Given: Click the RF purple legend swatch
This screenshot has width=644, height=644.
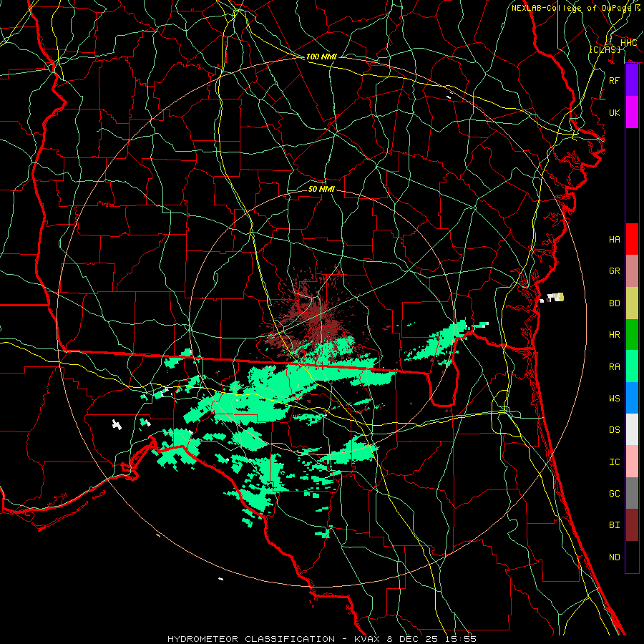Looking at the screenshot, I should pos(632,80).
